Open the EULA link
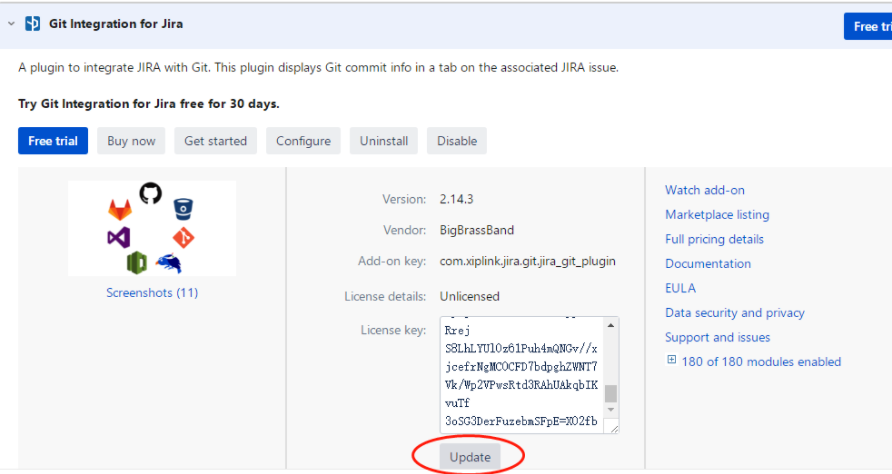The width and height of the screenshot is (892, 474). click(680, 288)
